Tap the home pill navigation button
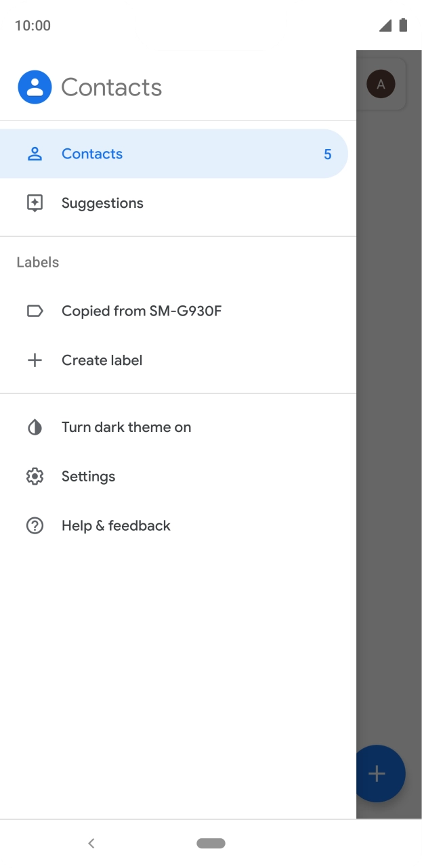Viewport: 422px width, 868px height. point(211,843)
